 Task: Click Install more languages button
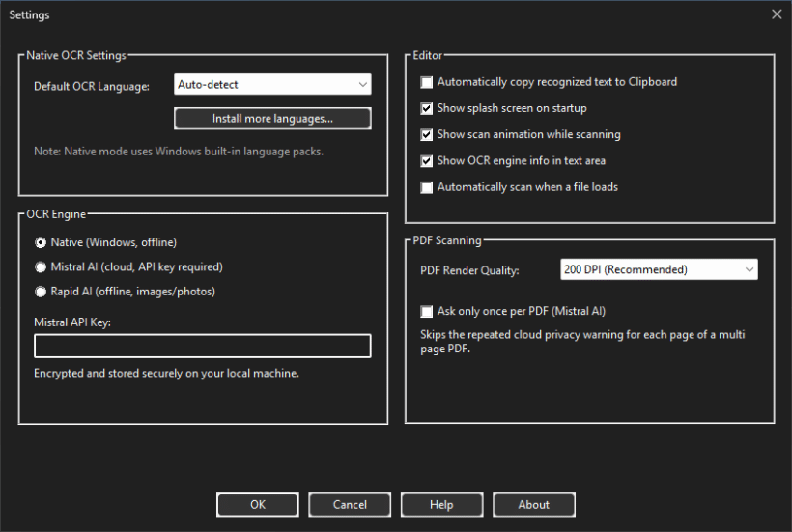tap(272, 119)
